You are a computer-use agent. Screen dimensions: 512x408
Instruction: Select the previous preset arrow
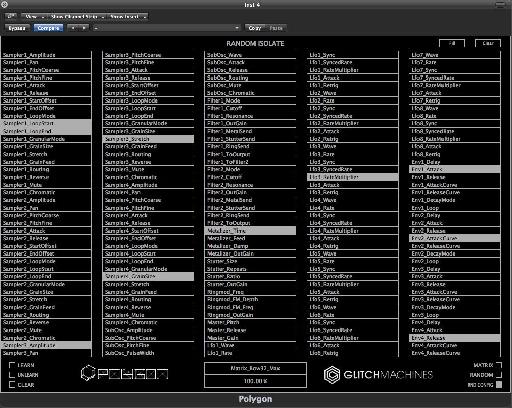coord(73,28)
